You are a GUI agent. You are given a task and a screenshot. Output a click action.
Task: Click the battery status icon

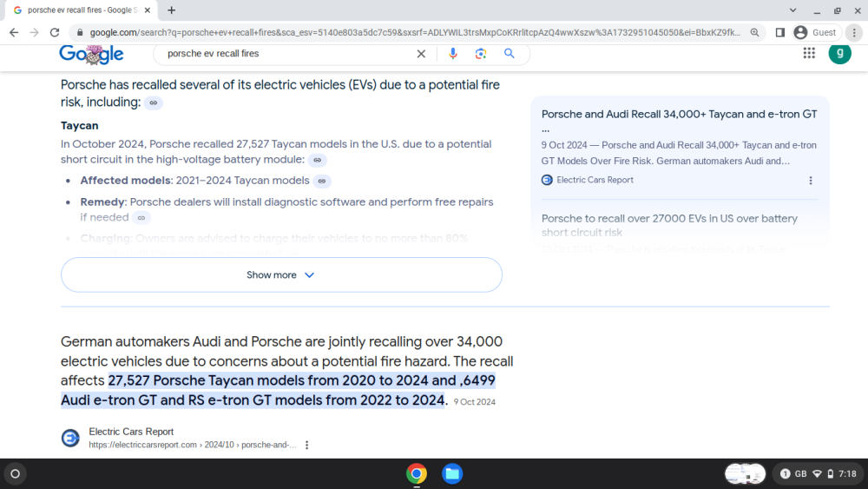[831, 474]
